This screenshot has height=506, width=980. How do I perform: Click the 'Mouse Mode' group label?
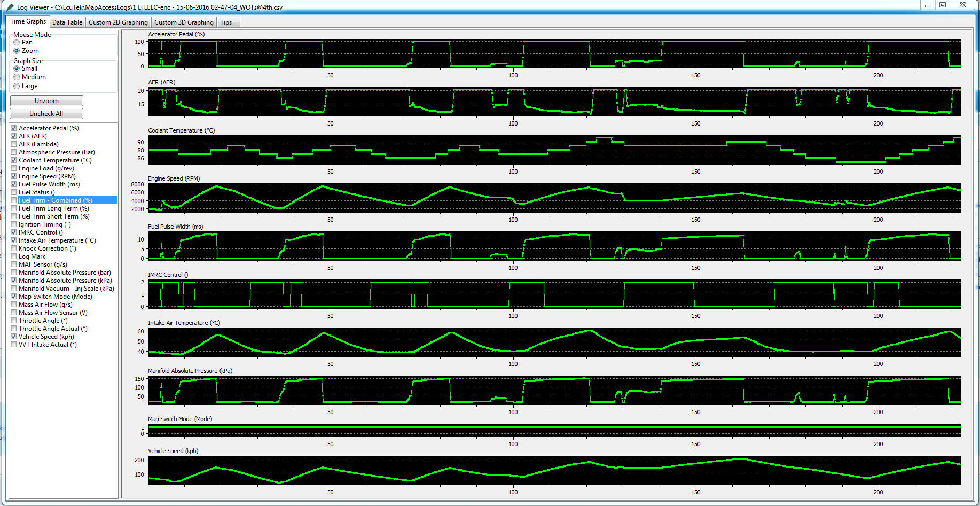[x=32, y=35]
